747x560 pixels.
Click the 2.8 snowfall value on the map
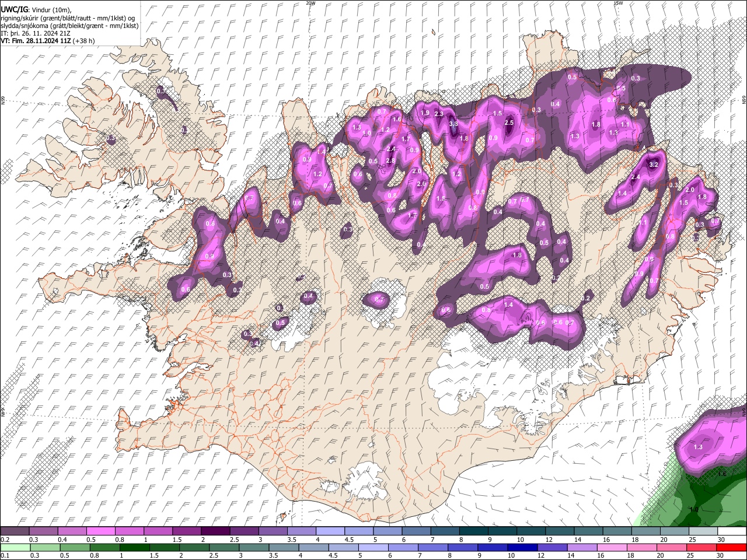coord(390,160)
